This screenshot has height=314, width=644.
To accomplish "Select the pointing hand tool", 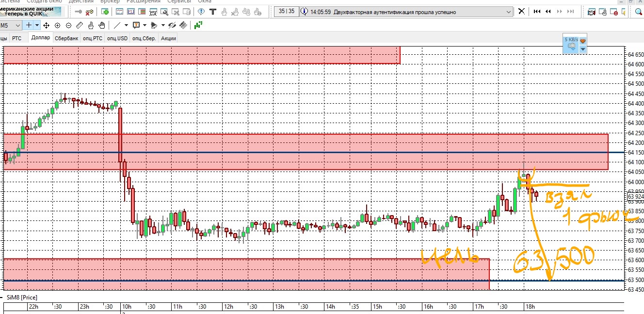I will [91, 25].
